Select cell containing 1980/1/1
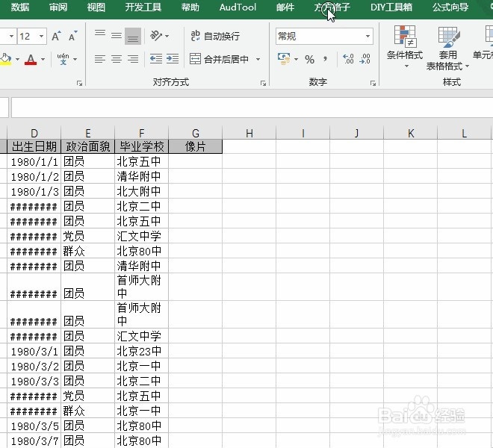The height and width of the screenshot is (448, 493). 34,161
